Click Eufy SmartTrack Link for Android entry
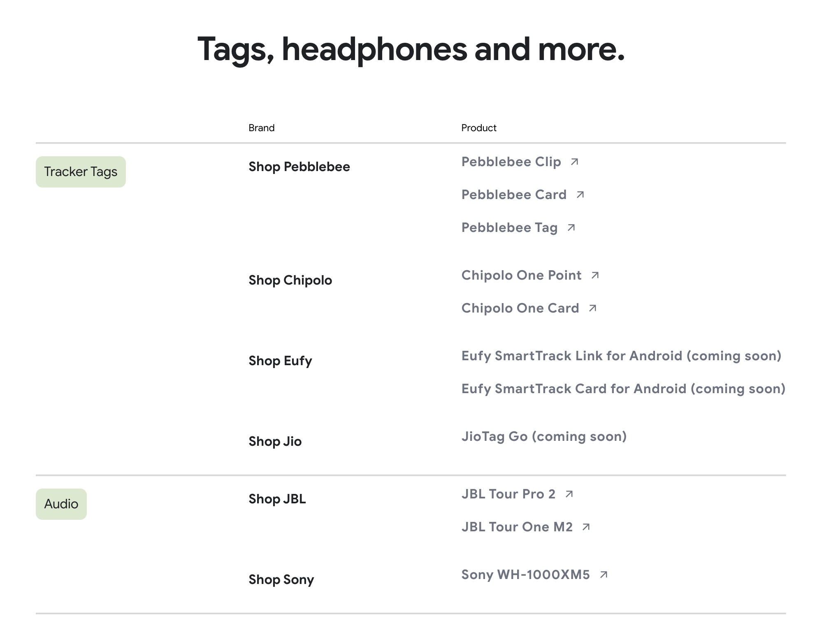The image size is (817, 644). coord(621,356)
